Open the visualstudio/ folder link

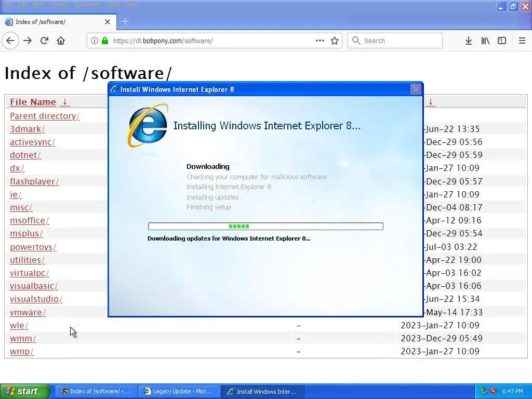pos(36,299)
